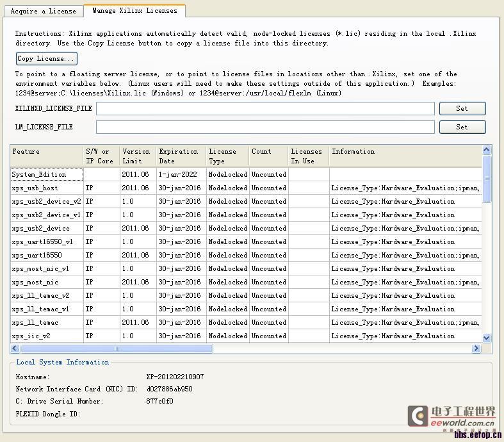Click the vertical scrollbar thumb of table

487,179
